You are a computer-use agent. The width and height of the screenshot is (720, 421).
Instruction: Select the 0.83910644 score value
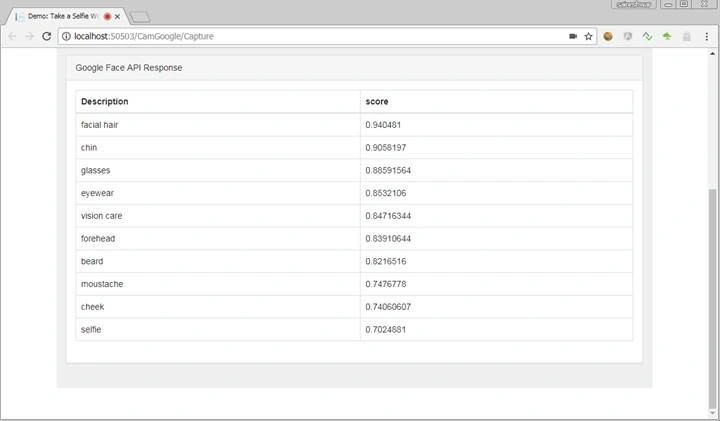coord(388,238)
